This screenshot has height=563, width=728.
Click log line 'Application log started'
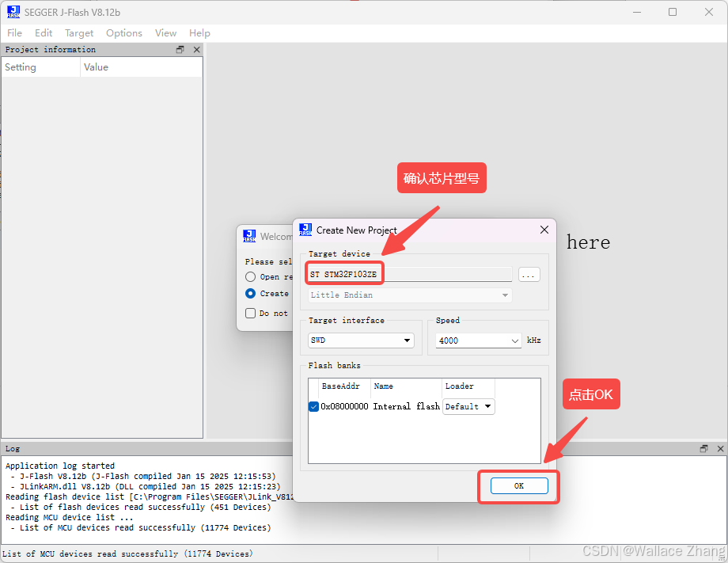[60, 466]
